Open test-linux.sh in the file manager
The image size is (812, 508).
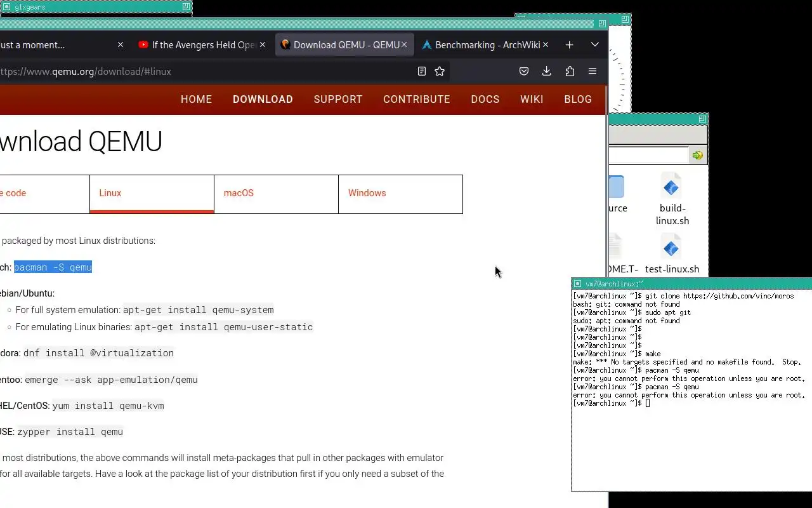672,255
